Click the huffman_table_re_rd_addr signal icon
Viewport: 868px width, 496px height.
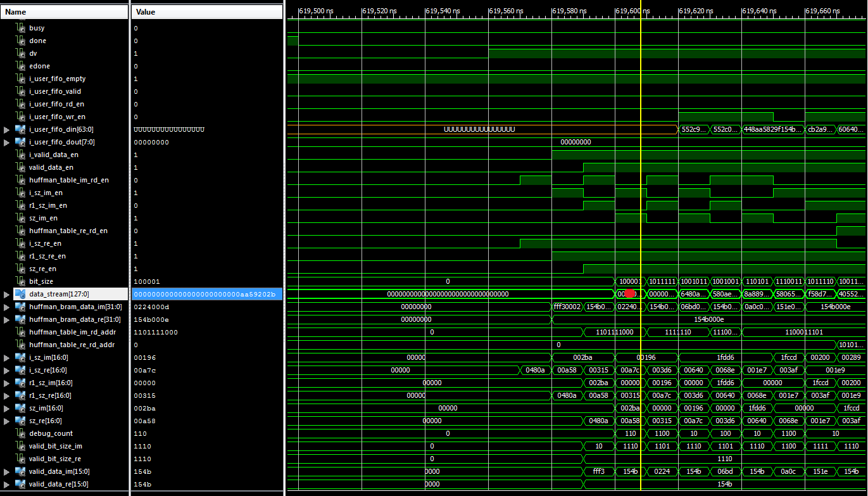tap(20, 345)
